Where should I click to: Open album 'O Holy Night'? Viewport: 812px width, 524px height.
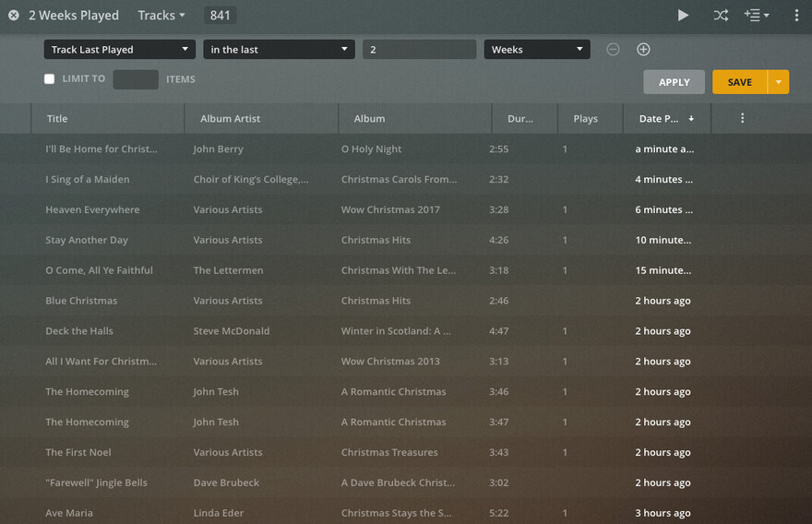371,149
